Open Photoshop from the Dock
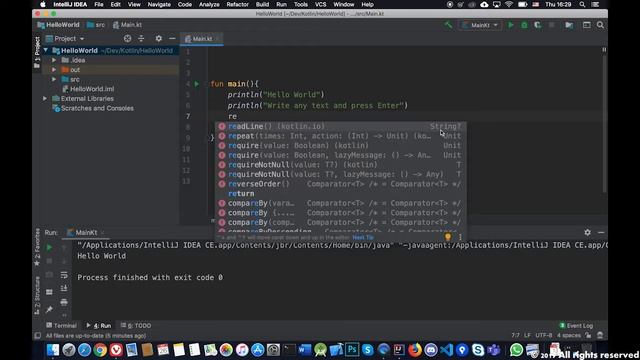This screenshot has width=640, height=360. [x=352, y=350]
